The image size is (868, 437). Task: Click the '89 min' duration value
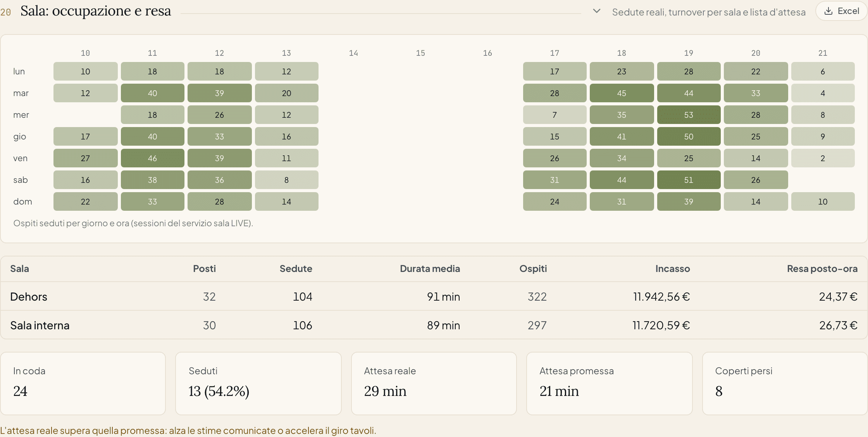click(x=443, y=325)
